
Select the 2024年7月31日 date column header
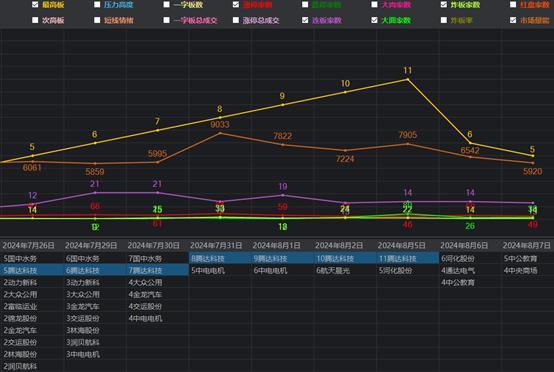click(x=216, y=245)
